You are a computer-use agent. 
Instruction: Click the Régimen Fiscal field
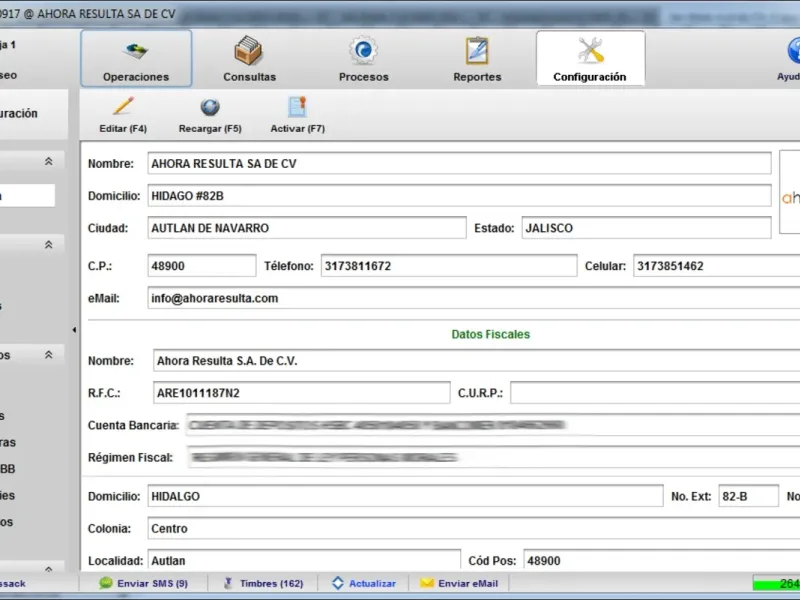(493, 457)
